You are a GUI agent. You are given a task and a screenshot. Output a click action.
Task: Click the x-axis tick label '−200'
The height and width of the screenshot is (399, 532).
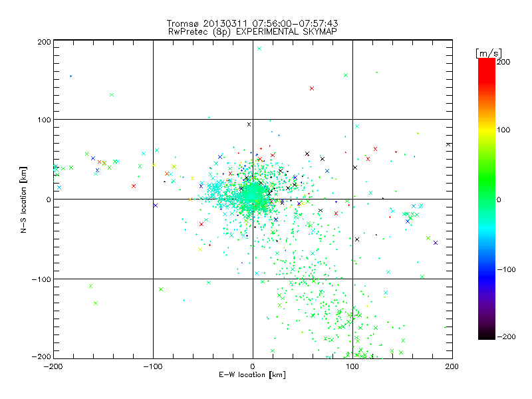point(53,366)
